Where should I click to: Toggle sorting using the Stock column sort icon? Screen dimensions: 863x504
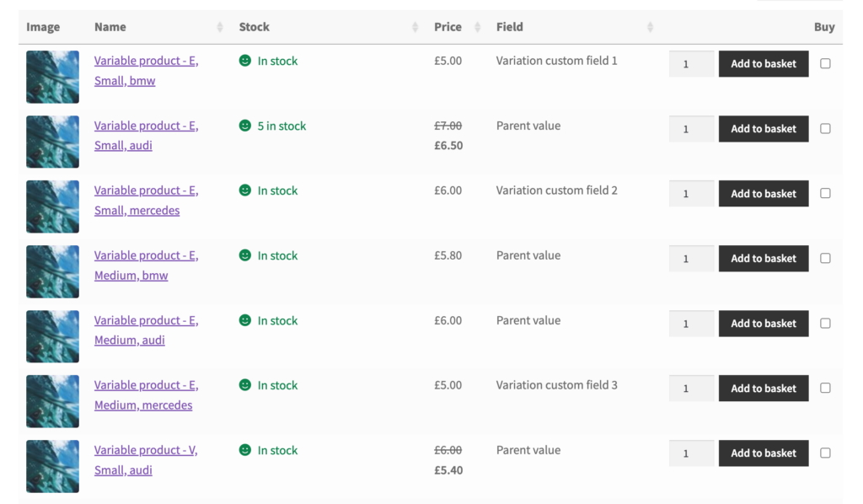point(415,26)
